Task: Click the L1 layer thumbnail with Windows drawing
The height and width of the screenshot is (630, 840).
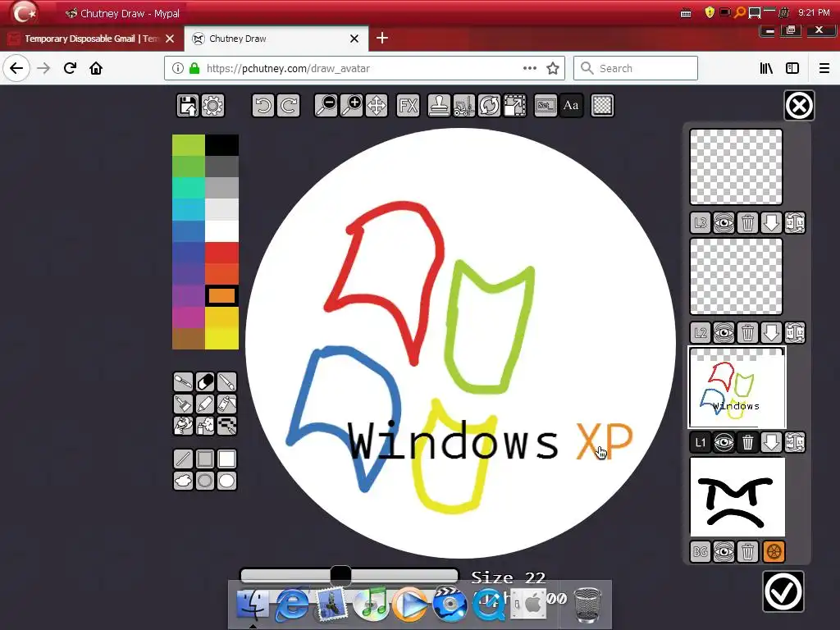Action: [x=737, y=388]
